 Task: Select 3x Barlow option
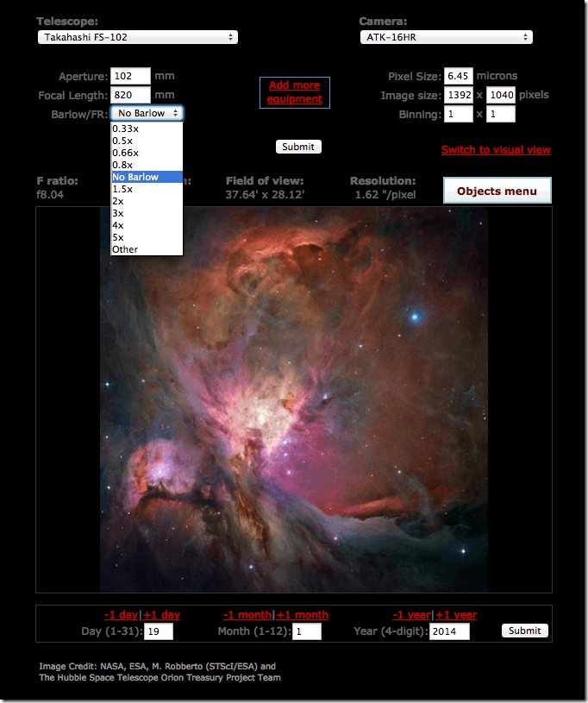tap(147, 213)
